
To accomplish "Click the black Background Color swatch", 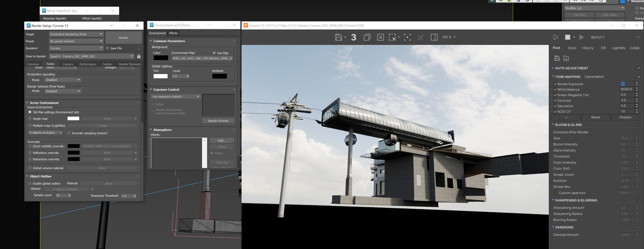I will [x=160, y=58].
